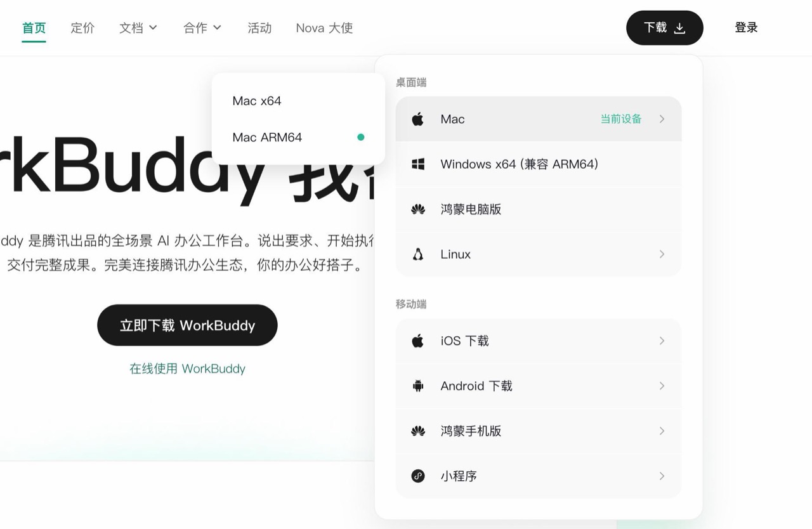This screenshot has height=529, width=812.
Task: Open the iOS 下载 row chevron
Action: [662, 341]
